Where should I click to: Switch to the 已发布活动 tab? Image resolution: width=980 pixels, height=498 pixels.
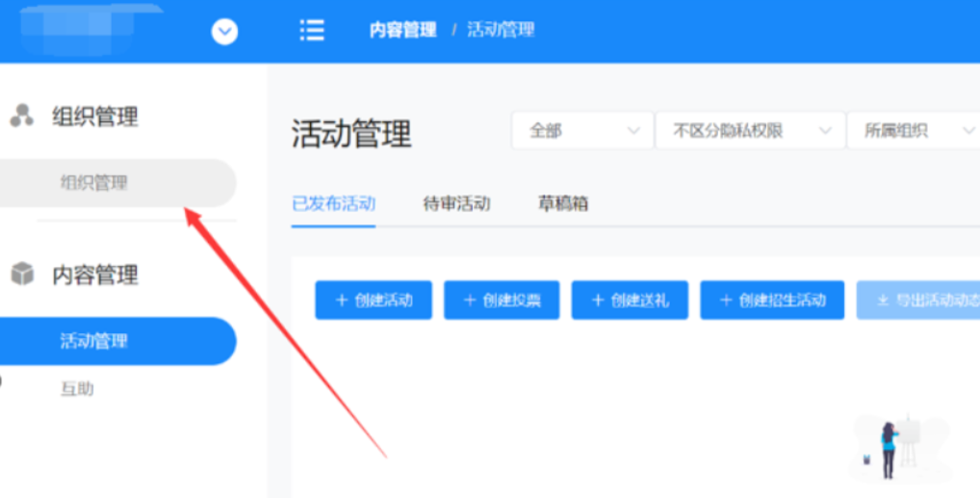click(x=333, y=204)
